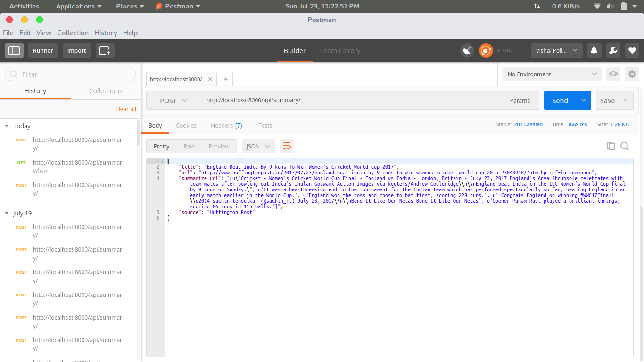Screen dimensions: 644x362
Task: Open the Applications menu in top bar
Action: [x=79, y=6]
